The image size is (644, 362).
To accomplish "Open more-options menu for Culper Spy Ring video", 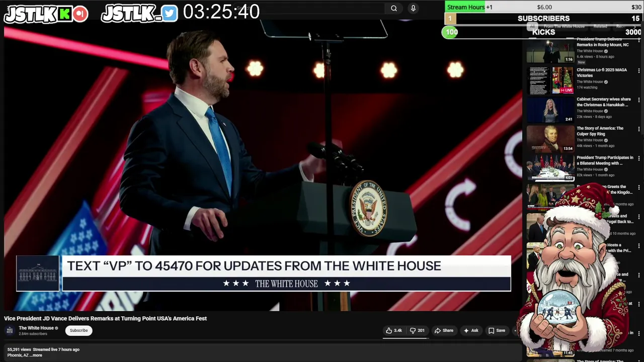I will click(639, 129).
